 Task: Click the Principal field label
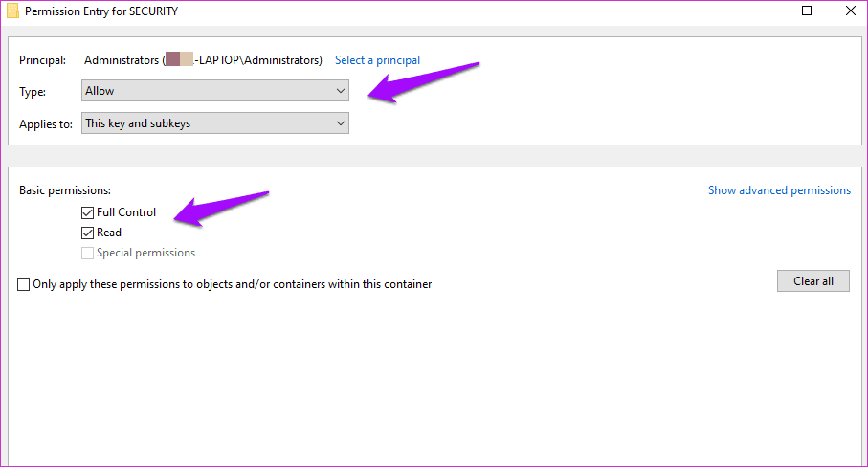pyautogui.click(x=43, y=60)
